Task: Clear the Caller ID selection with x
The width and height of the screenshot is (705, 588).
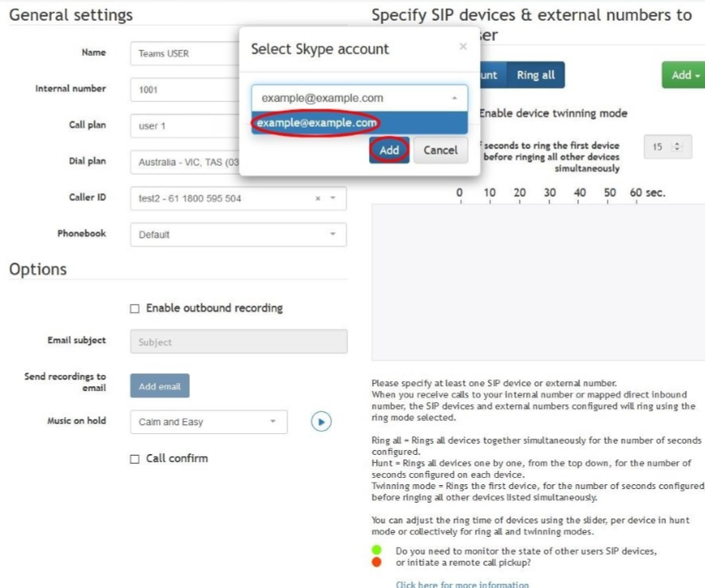Action: coord(318,198)
